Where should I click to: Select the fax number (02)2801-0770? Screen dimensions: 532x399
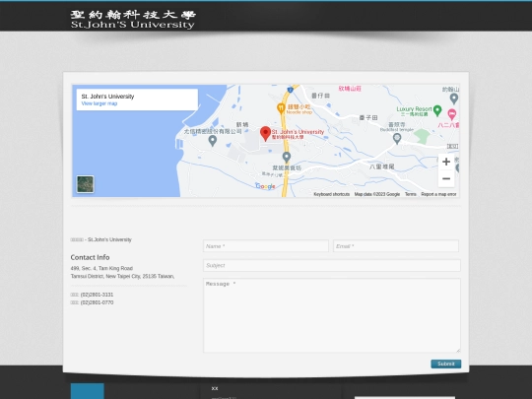pos(97,302)
